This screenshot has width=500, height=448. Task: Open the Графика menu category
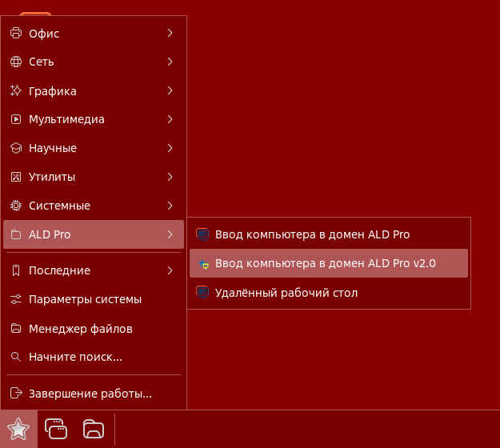click(94, 91)
